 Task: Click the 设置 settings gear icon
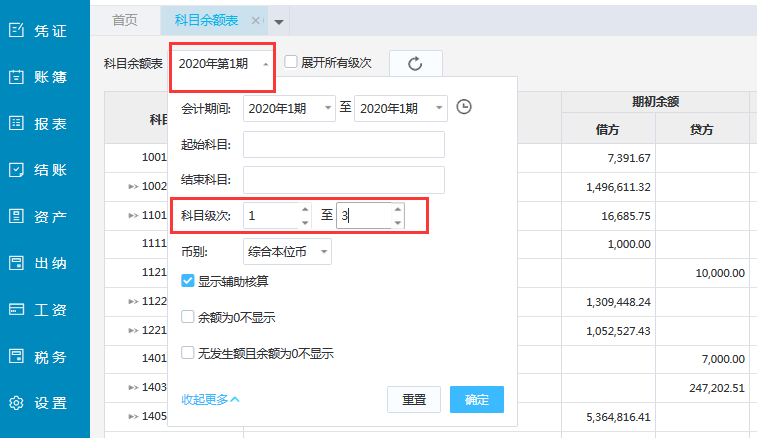pyautogui.click(x=16, y=403)
